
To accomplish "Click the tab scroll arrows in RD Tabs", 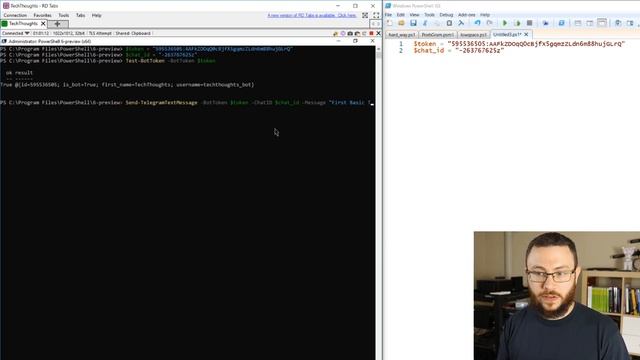I will [375, 24].
